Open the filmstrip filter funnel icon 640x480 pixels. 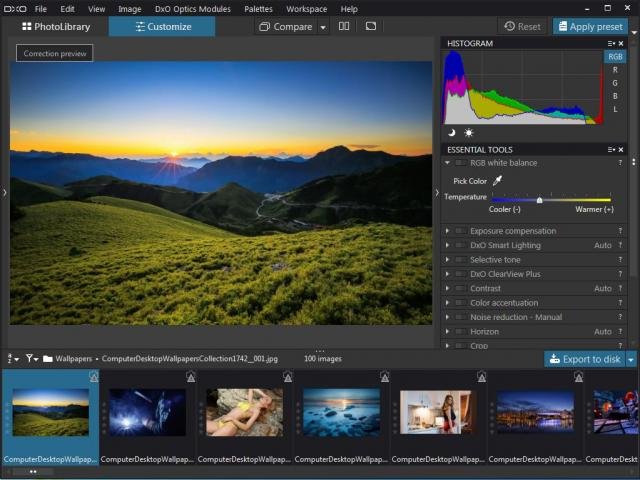point(31,358)
